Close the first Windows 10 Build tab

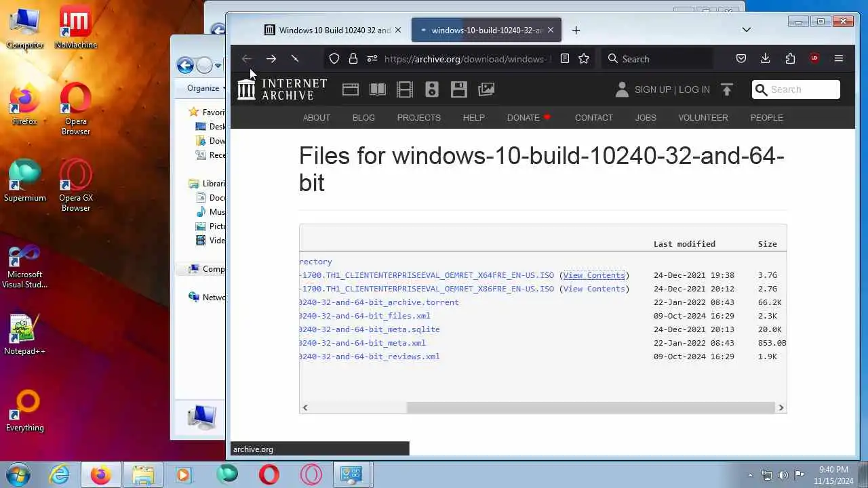click(x=398, y=30)
